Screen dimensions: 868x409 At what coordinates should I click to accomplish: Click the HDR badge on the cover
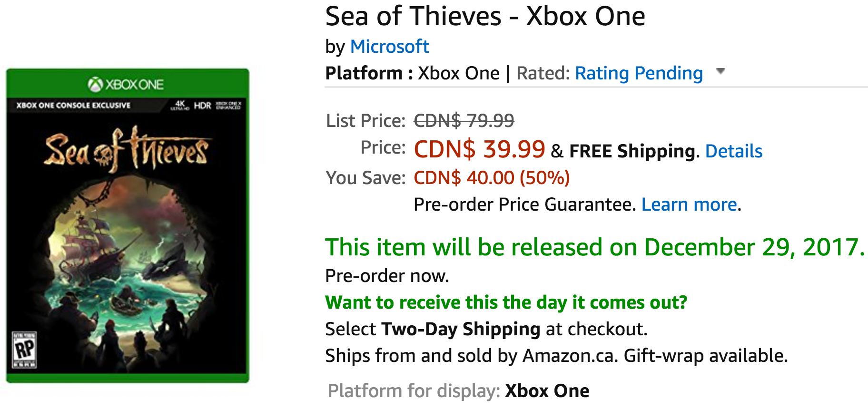click(x=202, y=105)
